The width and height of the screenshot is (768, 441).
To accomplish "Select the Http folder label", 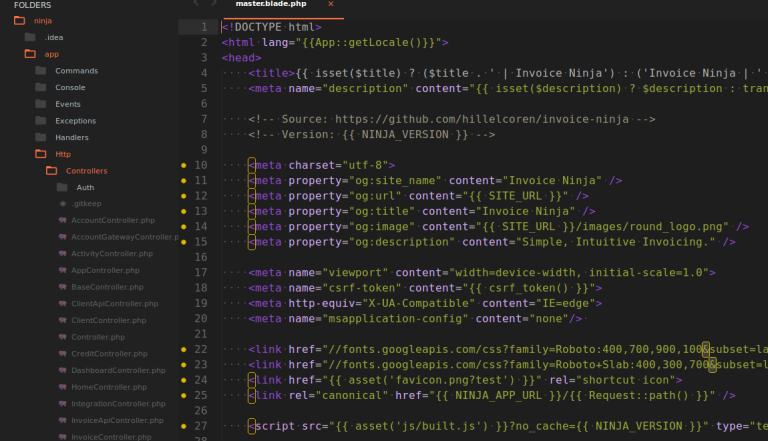I will click(x=63, y=154).
